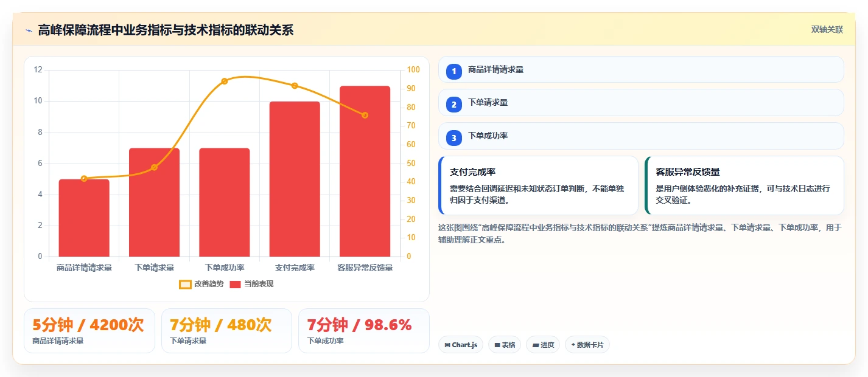The image size is (868, 377).
Task: Open the 客服异常反馈量 note card heading
Action: pyautogui.click(x=688, y=172)
